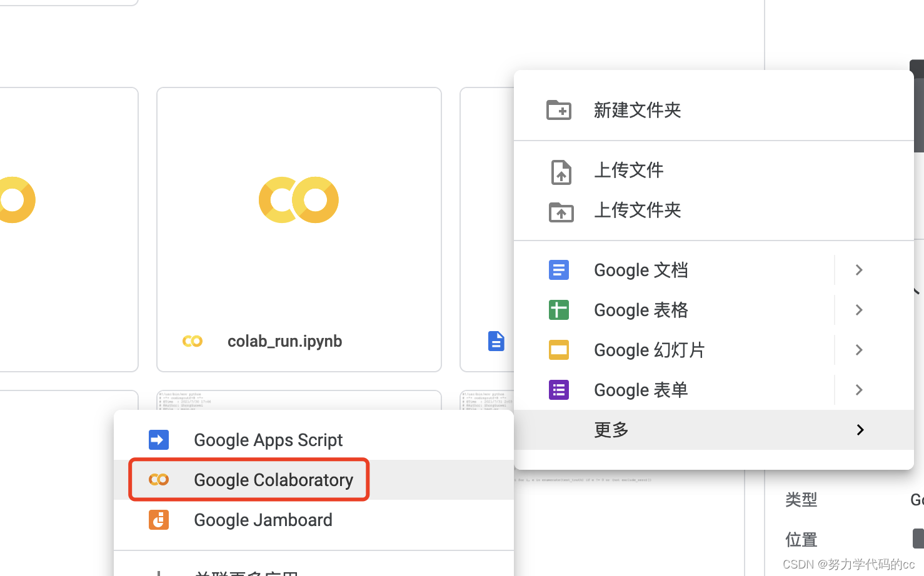This screenshot has width=924, height=576.
Task: Select the Google 表格 icon
Action: [558, 309]
